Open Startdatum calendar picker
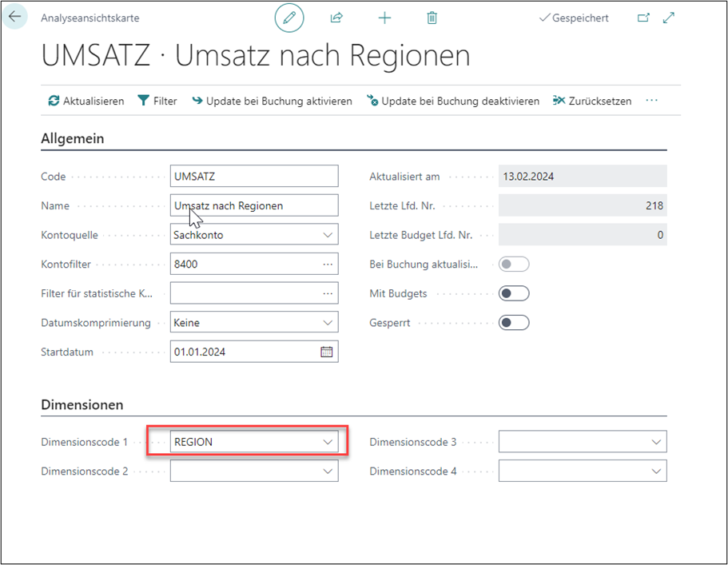Viewport: 728px width, 565px height. [x=327, y=352]
